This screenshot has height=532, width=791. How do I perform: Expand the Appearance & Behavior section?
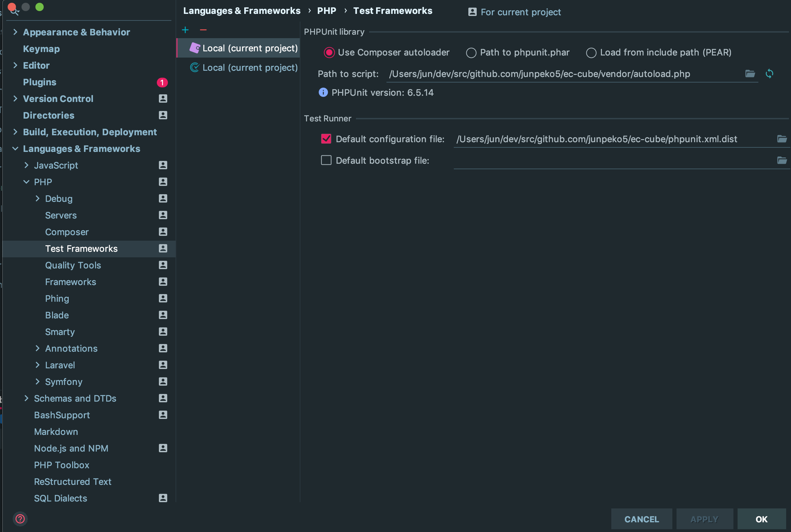[x=15, y=32]
